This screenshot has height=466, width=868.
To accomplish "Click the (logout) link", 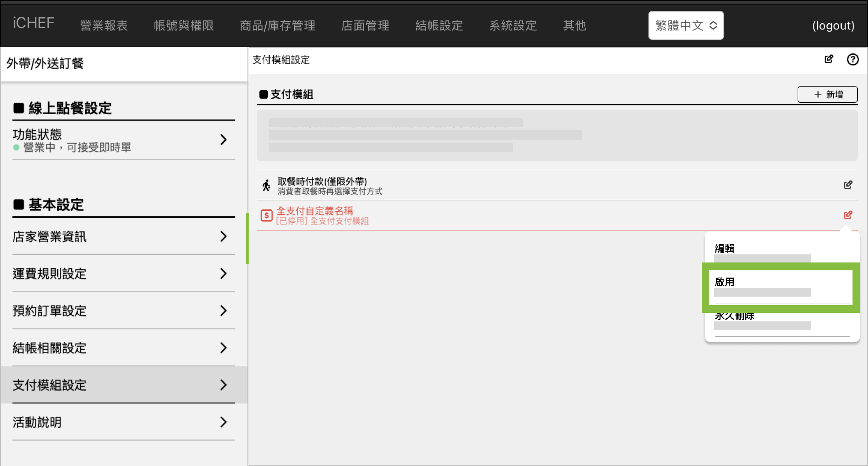I will click(x=833, y=25).
